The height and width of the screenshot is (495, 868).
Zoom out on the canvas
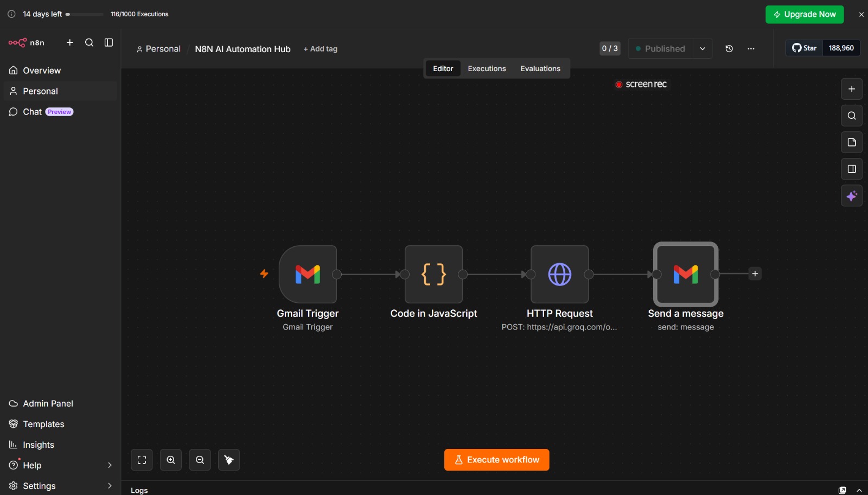(200, 460)
